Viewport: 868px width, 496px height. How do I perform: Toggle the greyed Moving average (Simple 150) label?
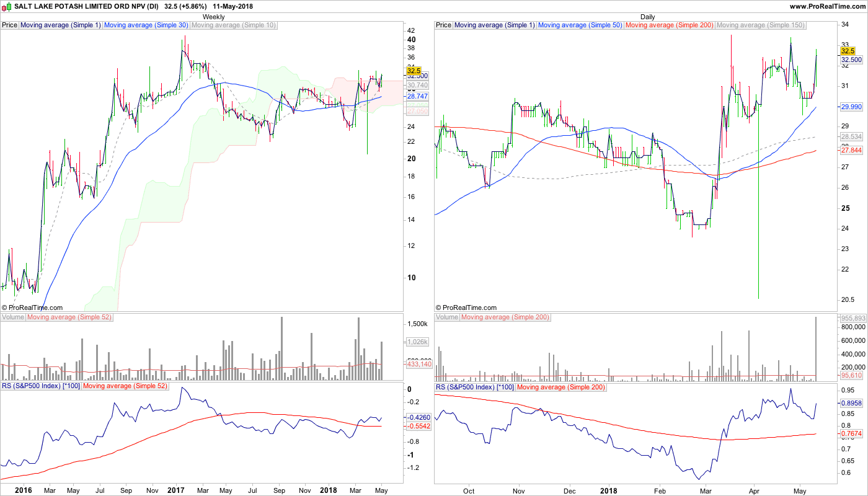[x=761, y=25]
